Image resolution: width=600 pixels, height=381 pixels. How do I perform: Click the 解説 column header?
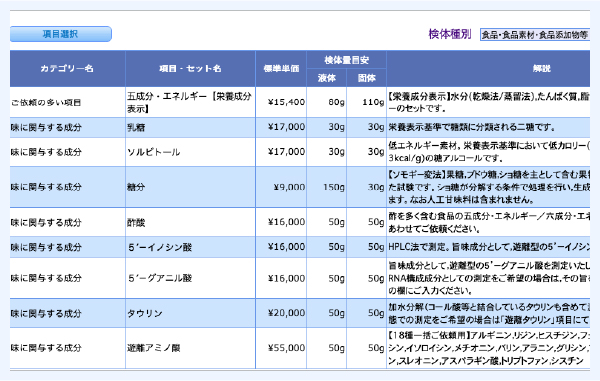(x=488, y=68)
